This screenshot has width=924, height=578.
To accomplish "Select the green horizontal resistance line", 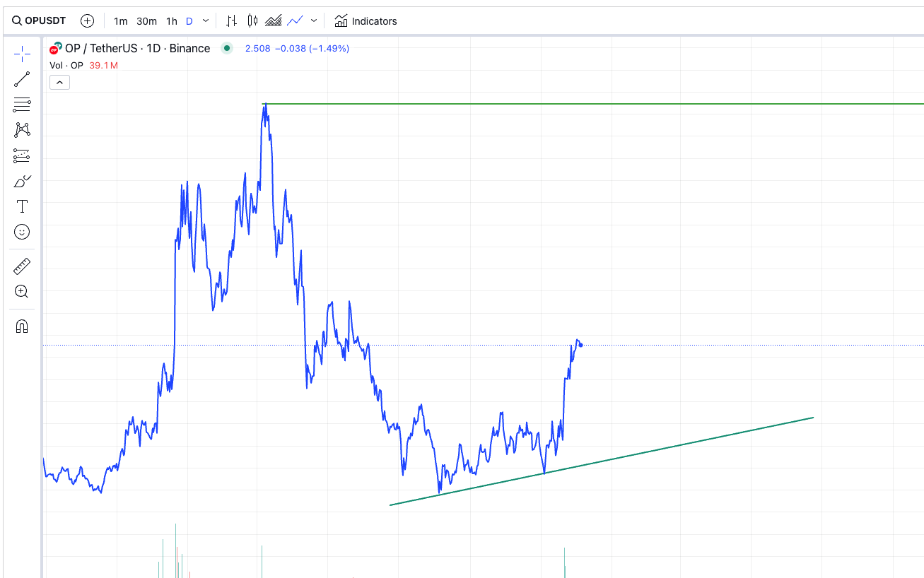I will tap(594, 104).
